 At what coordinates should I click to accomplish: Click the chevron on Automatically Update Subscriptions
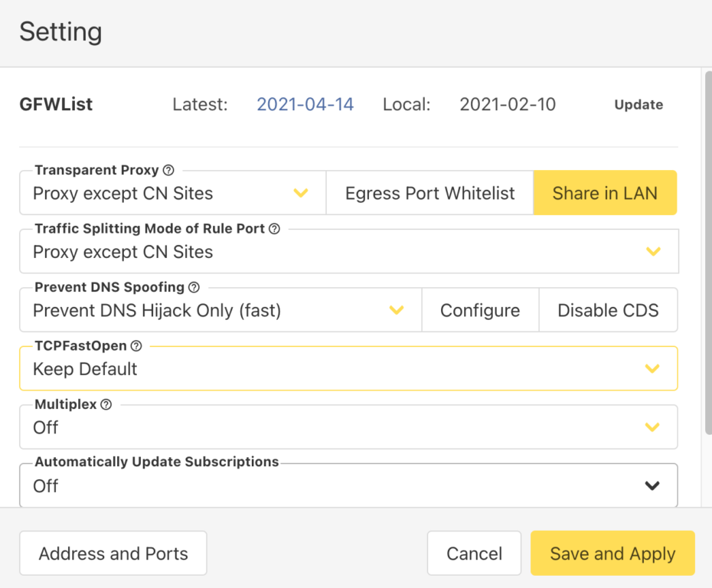click(x=653, y=485)
